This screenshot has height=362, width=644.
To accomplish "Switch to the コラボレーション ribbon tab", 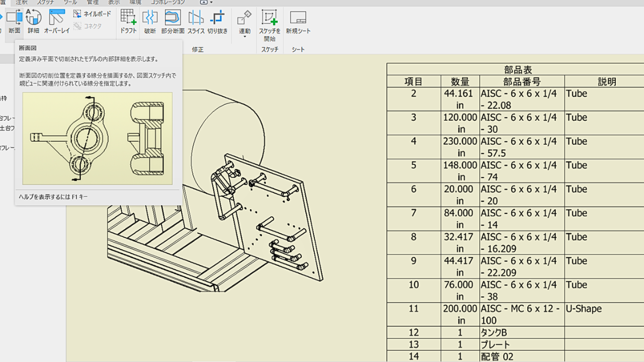I will tap(168, 2).
